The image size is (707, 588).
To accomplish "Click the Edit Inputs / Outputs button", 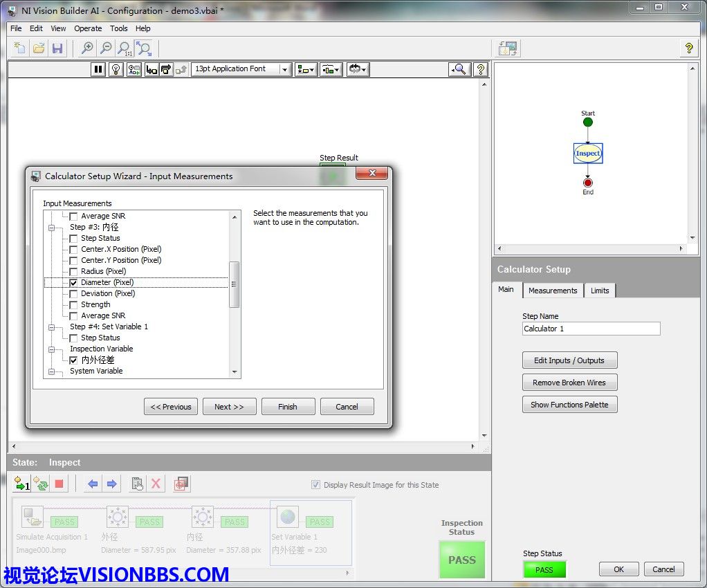I will (569, 360).
